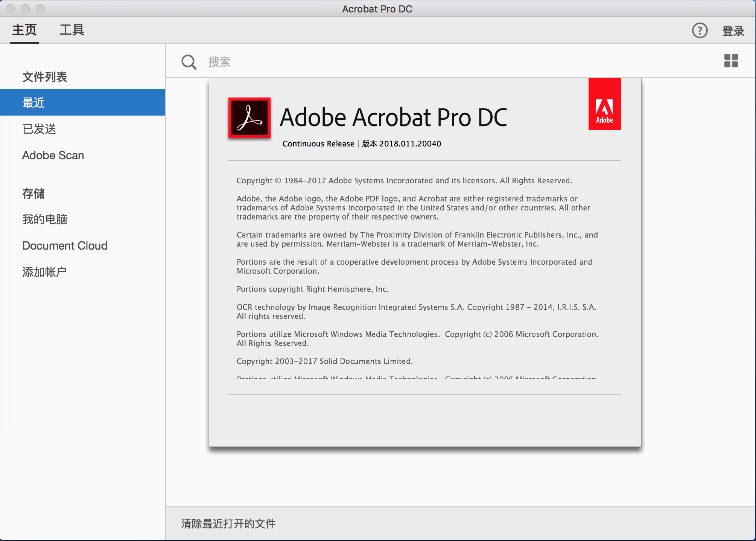The width and height of the screenshot is (756, 541).
Task: Click the Adobe Acrobat Pro DC title
Action: click(x=393, y=117)
